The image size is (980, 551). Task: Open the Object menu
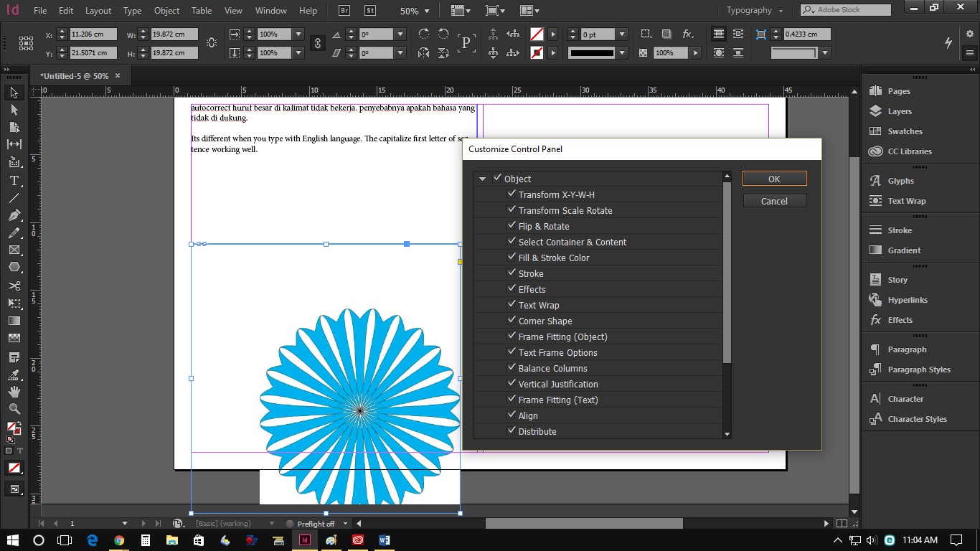coord(167,11)
